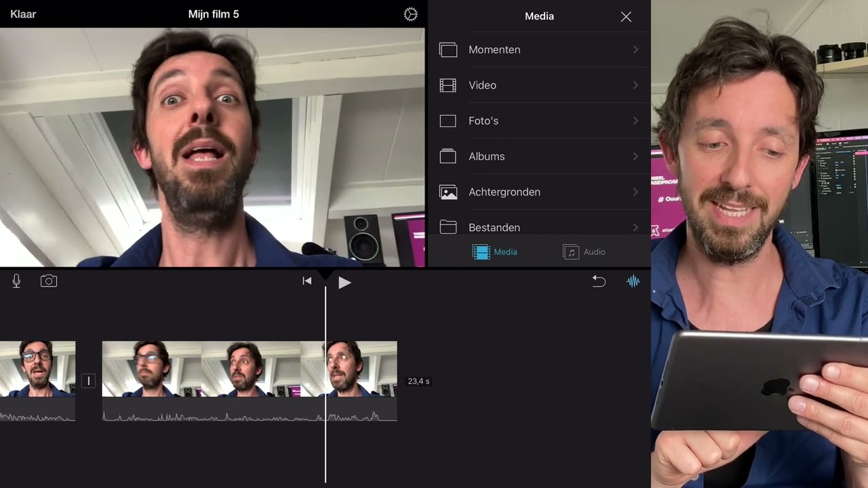
Task: Toggle the audio waveform display
Action: click(633, 281)
